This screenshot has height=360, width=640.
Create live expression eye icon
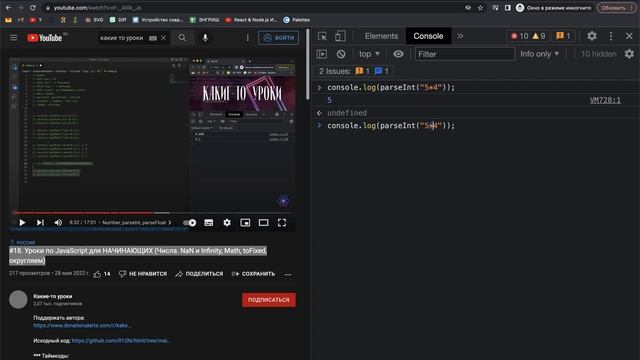coord(398,54)
